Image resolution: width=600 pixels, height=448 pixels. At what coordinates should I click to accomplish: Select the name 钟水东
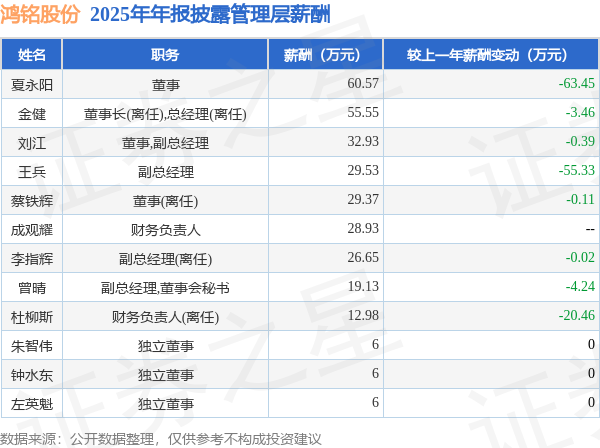click(x=32, y=375)
